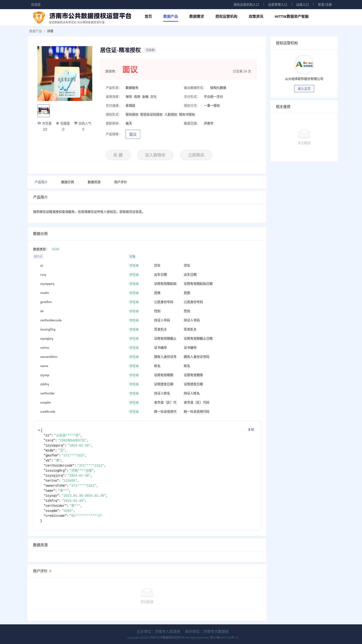The image size is (362, 644).
Task: Select the csrq field row
Action: coord(147,274)
